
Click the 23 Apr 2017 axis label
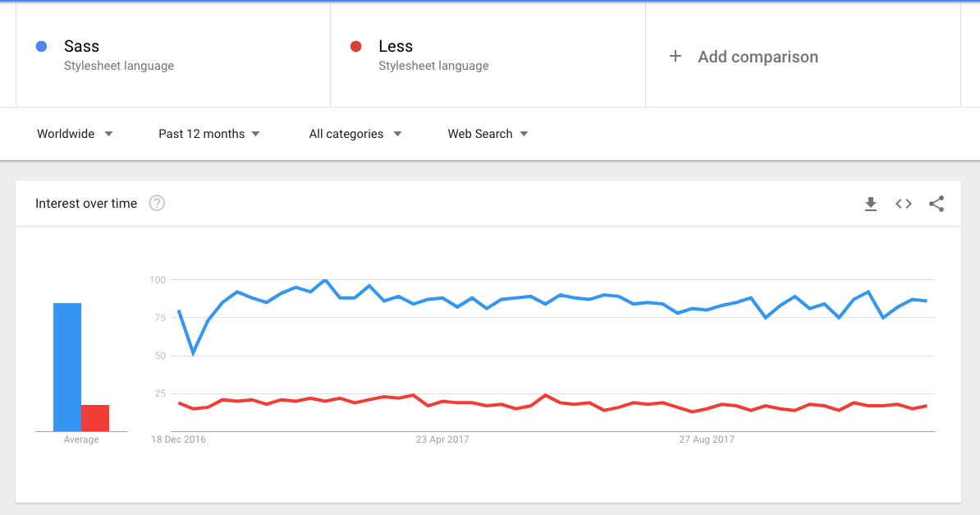click(x=442, y=439)
